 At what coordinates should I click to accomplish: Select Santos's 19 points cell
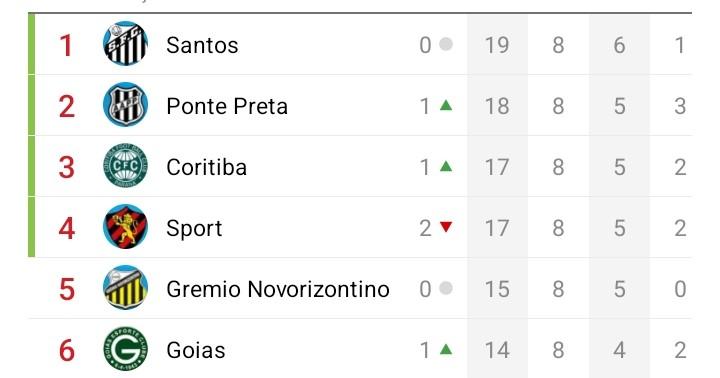[497, 45]
